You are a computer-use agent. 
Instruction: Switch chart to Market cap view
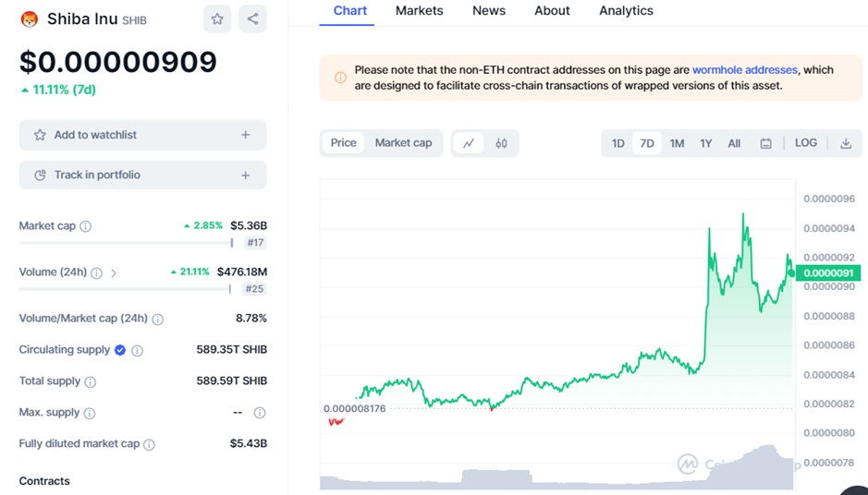click(x=403, y=143)
